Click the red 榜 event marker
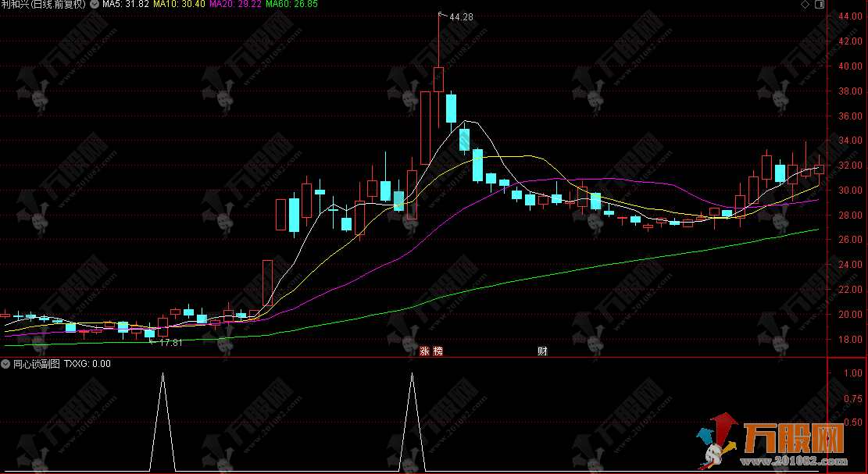The width and height of the screenshot is (868, 474). (438, 351)
